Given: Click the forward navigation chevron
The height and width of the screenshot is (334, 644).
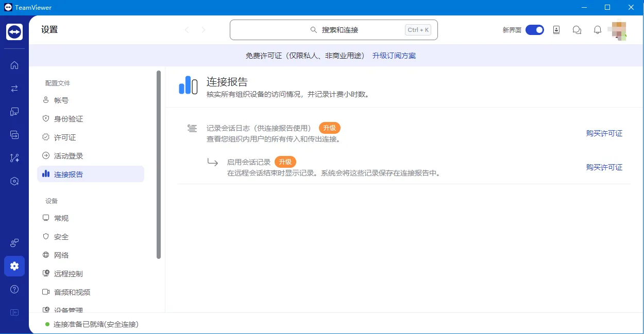Looking at the screenshot, I should 204,30.
